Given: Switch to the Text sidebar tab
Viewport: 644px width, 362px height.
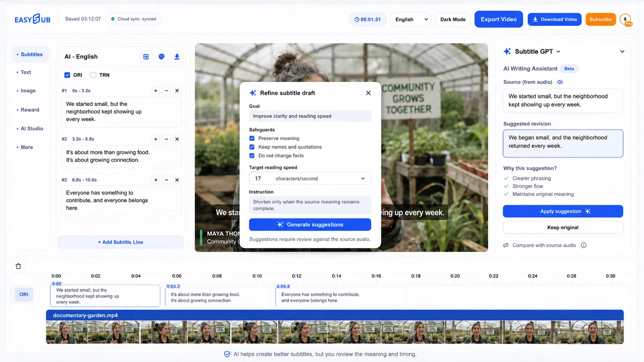Looking at the screenshot, I should (26, 72).
